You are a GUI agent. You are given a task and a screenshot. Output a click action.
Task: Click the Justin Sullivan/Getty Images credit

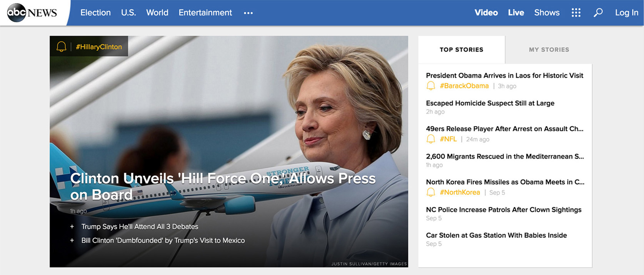[369, 264]
